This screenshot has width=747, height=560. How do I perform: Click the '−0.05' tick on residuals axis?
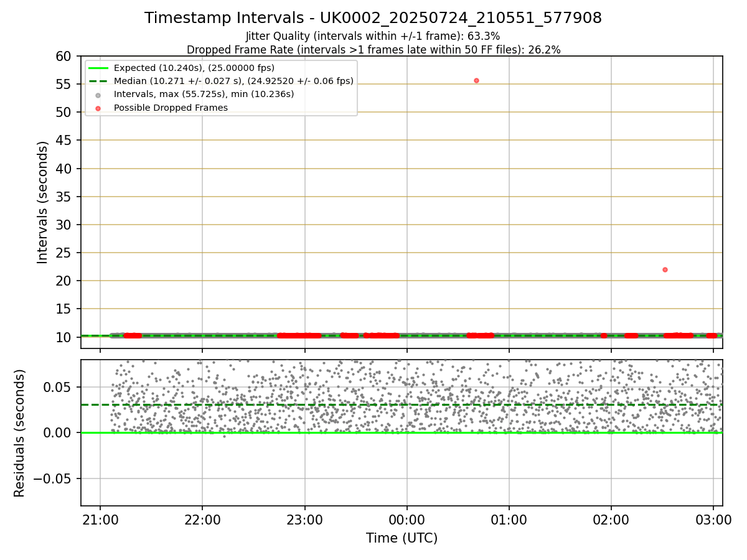click(x=52, y=479)
